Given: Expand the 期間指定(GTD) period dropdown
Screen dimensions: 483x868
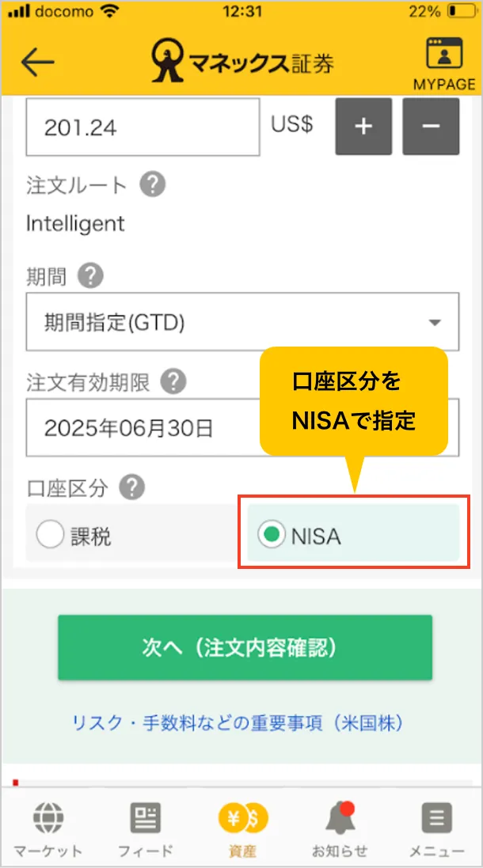Looking at the screenshot, I should [x=242, y=322].
